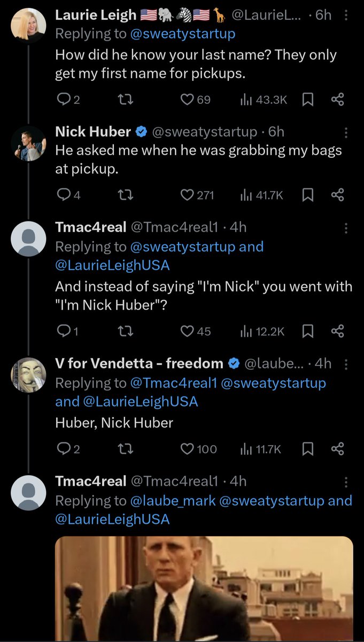Reply to the V for Vendetta tweet

tap(63, 449)
